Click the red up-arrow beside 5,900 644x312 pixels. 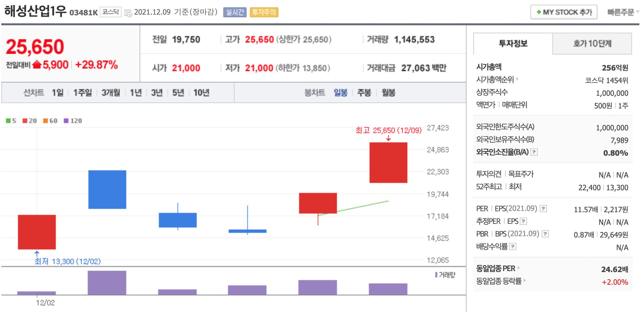pyautogui.click(x=37, y=64)
